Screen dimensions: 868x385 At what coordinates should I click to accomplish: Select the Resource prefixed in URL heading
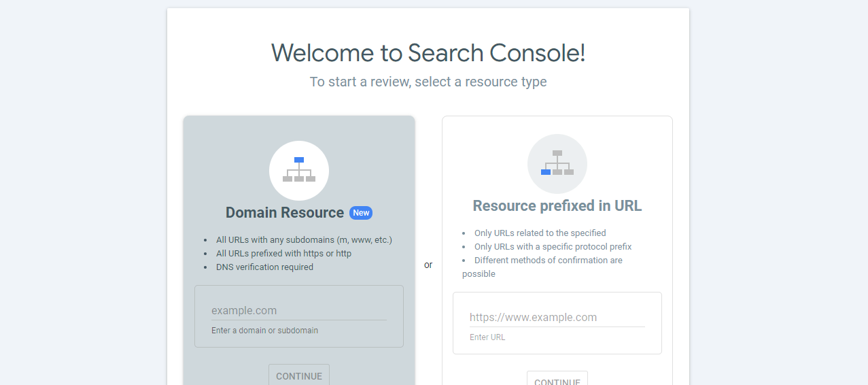[x=557, y=206]
